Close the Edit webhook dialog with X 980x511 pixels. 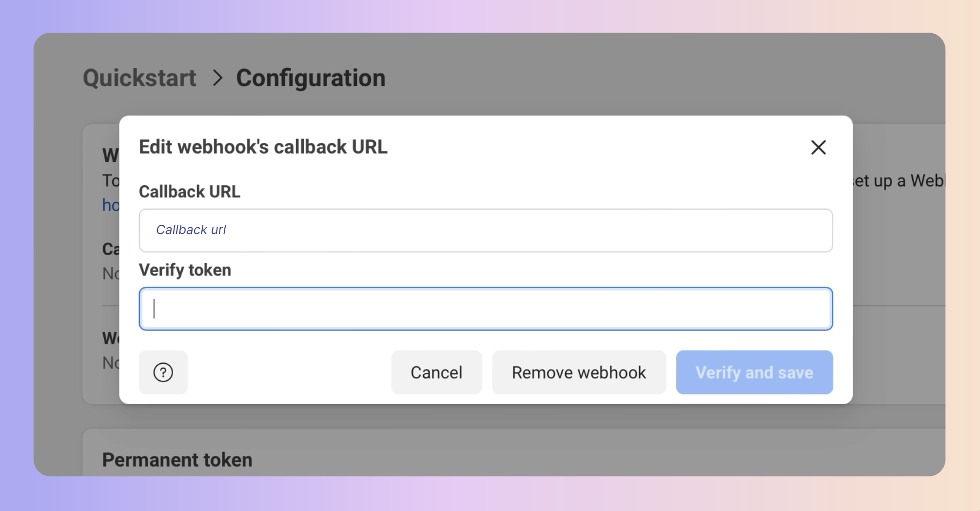pos(818,147)
